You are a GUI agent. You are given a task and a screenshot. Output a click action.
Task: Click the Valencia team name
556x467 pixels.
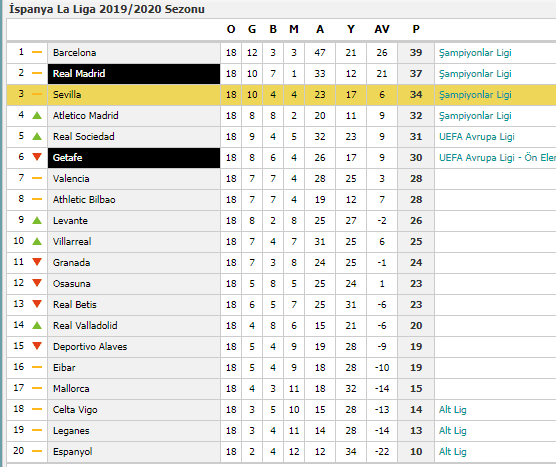point(71,179)
